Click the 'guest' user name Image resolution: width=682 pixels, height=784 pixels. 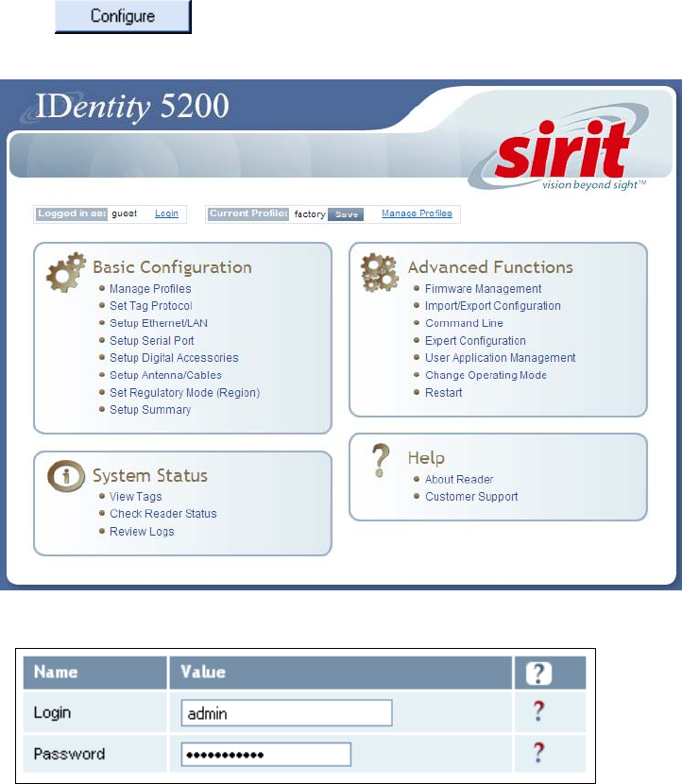point(124,213)
